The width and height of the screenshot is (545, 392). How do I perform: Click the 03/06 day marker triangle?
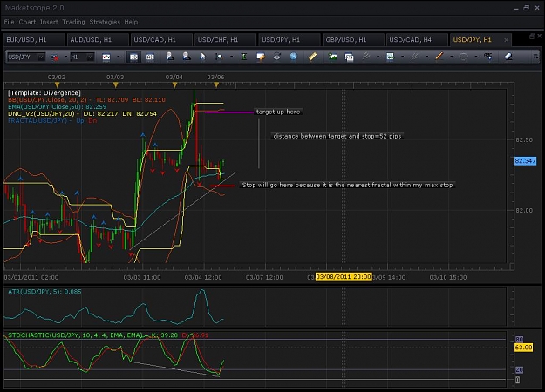pos(216,84)
